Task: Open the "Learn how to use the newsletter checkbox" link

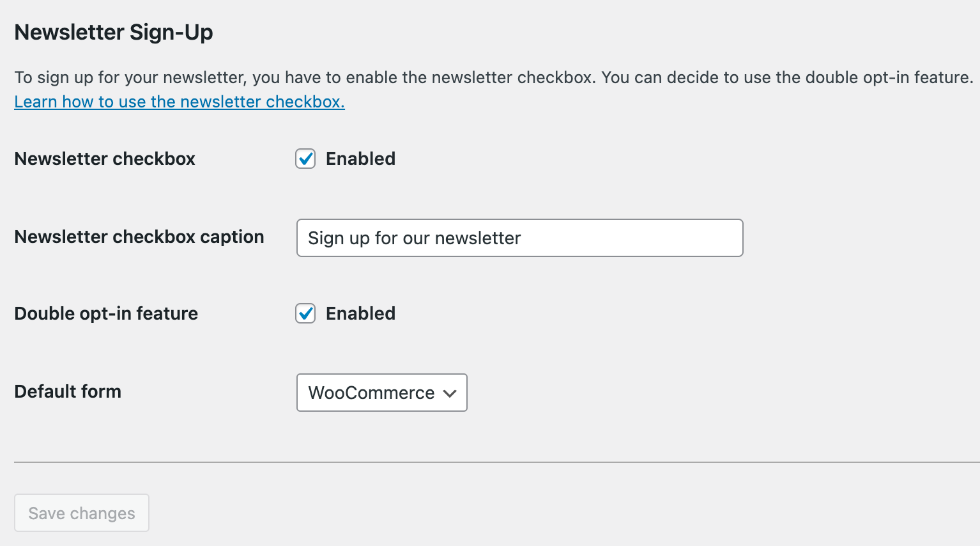Action: 180,102
